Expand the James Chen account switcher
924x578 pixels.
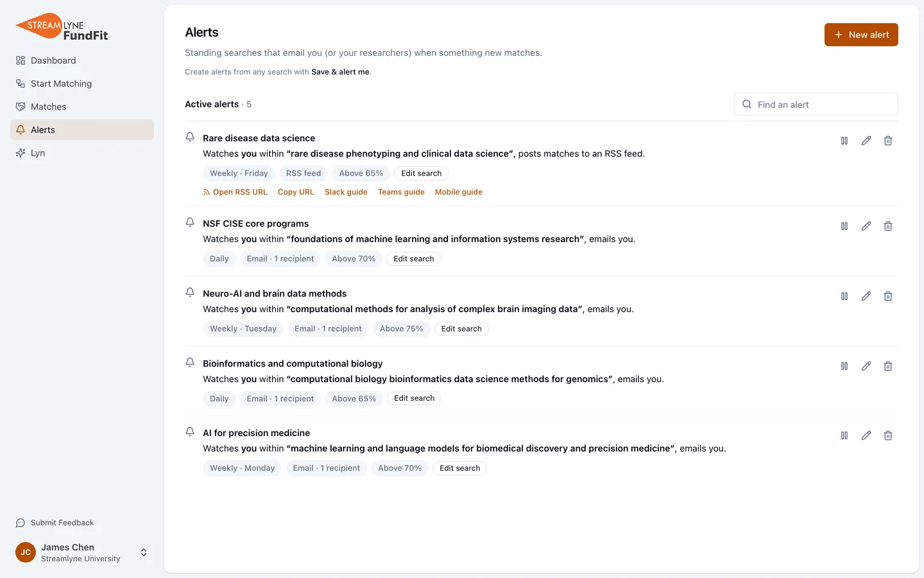[144, 552]
